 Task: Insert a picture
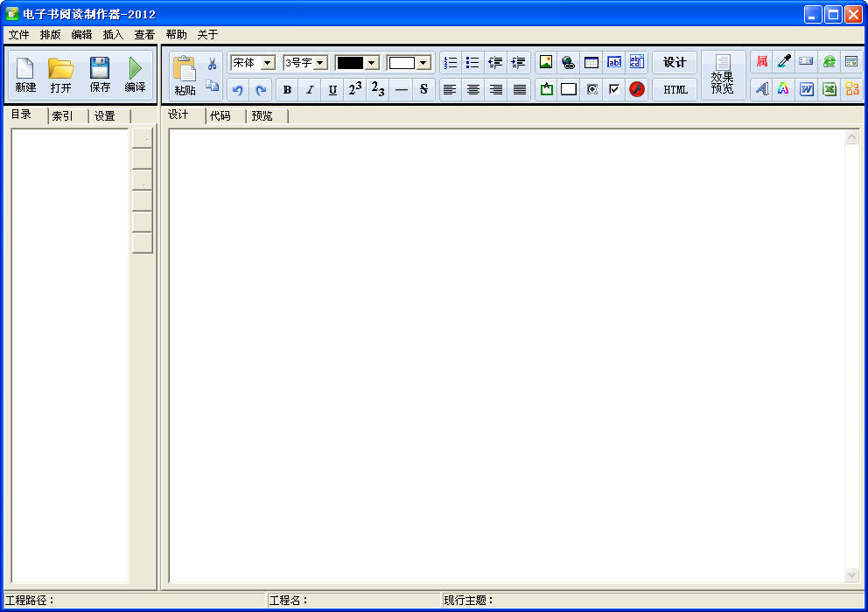tap(546, 62)
